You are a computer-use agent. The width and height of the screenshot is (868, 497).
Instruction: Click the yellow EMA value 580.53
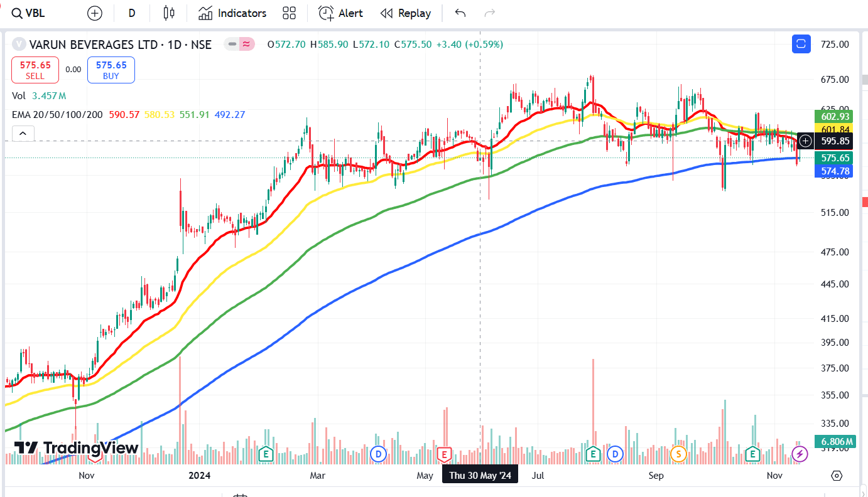[160, 115]
